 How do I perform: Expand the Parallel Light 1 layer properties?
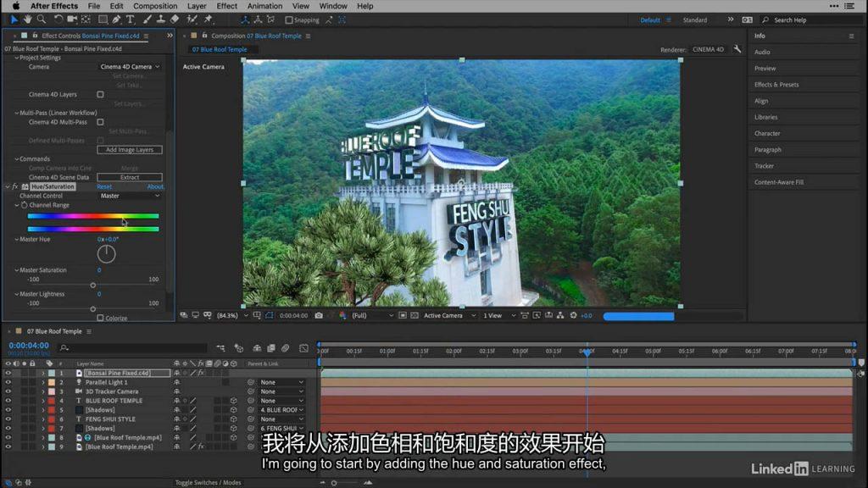43,382
